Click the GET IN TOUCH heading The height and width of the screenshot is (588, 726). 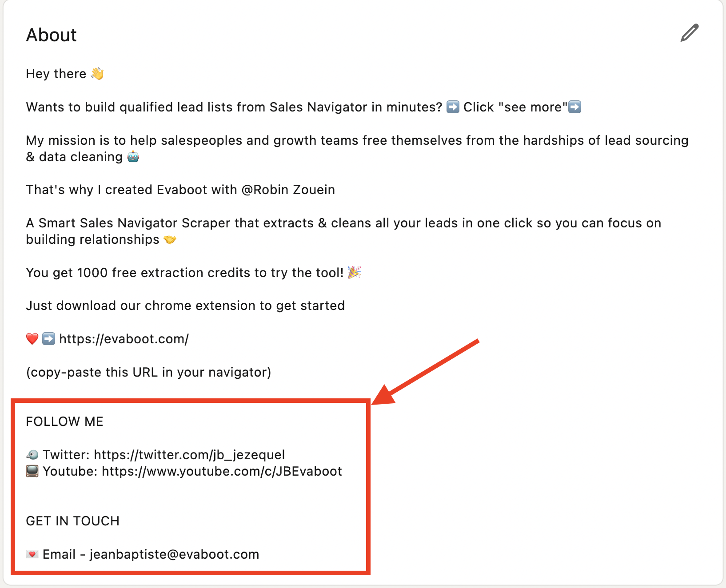pyautogui.click(x=72, y=521)
